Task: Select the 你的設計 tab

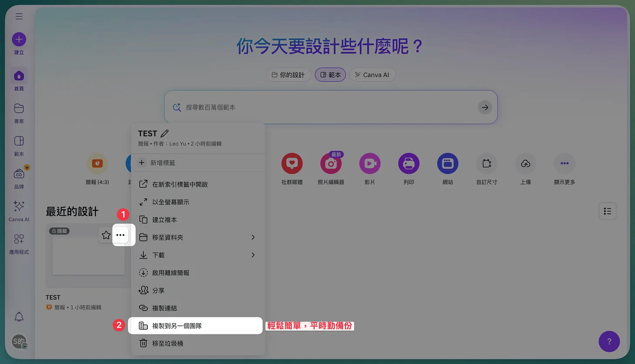Action: click(x=288, y=75)
